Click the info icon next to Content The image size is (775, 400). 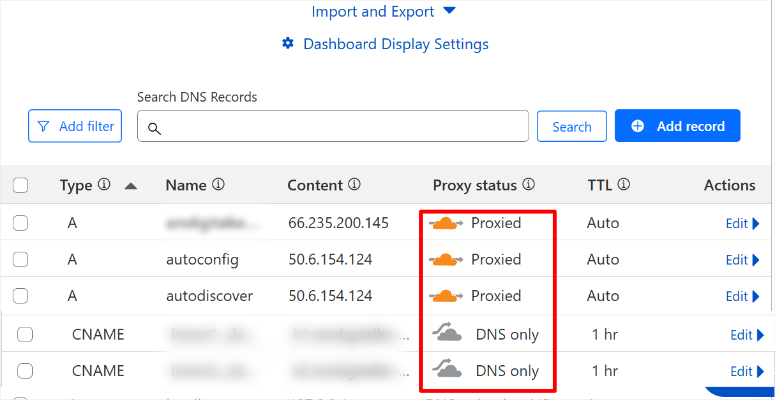click(x=354, y=184)
